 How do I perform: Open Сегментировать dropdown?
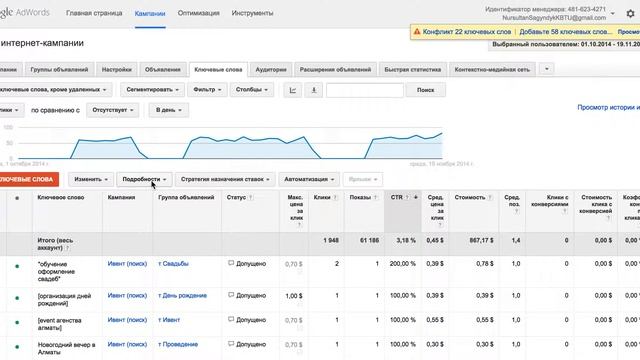152,90
